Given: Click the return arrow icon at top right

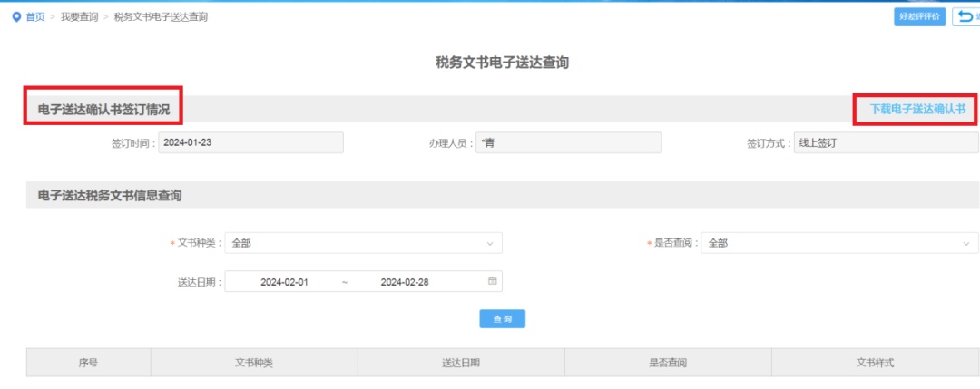Looking at the screenshot, I should click(x=965, y=17).
